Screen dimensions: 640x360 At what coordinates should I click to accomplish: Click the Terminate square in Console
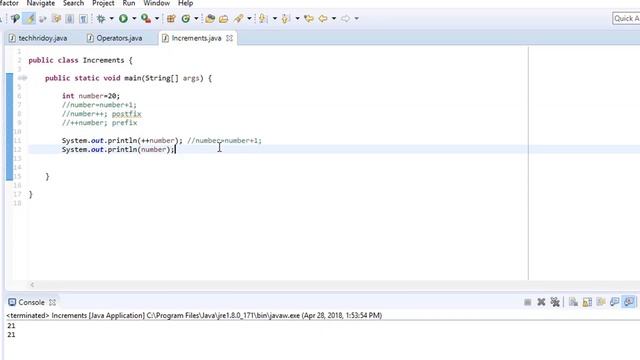click(x=527, y=302)
